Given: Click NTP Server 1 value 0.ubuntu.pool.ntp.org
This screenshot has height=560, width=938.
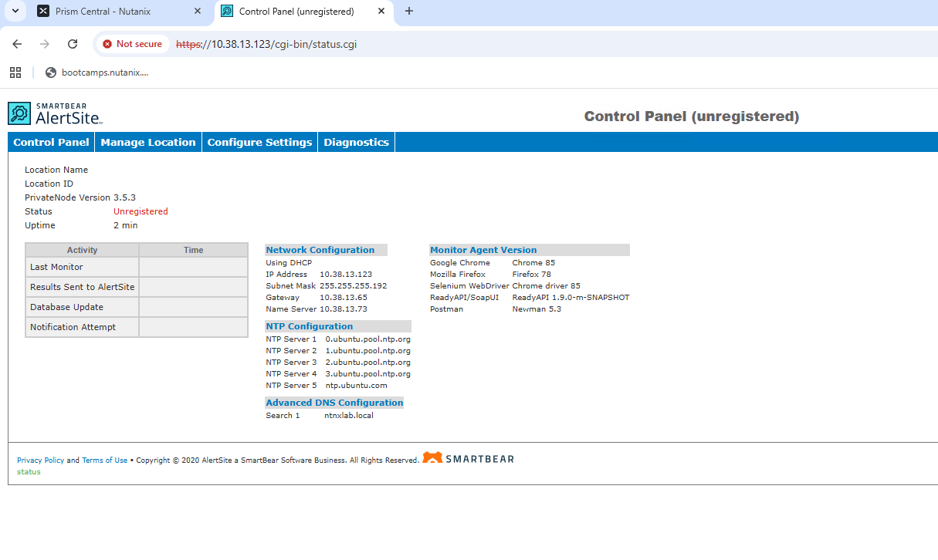Looking at the screenshot, I should (x=368, y=339).
